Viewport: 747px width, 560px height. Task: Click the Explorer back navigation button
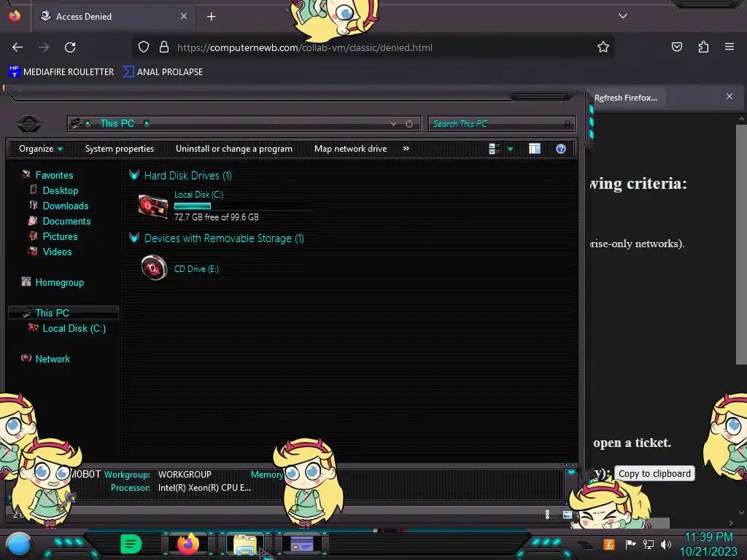point(29,124)
